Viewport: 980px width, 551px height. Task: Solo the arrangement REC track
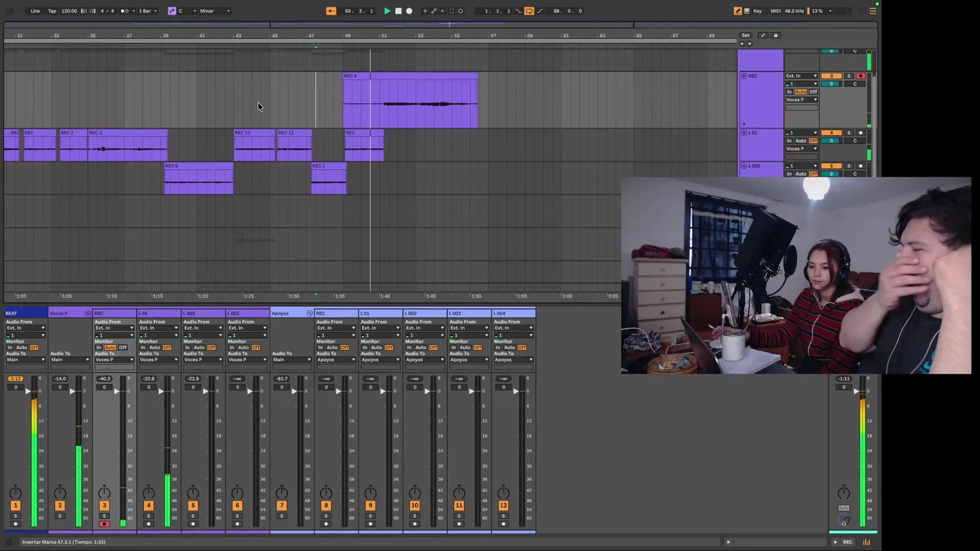pos(848,76)
